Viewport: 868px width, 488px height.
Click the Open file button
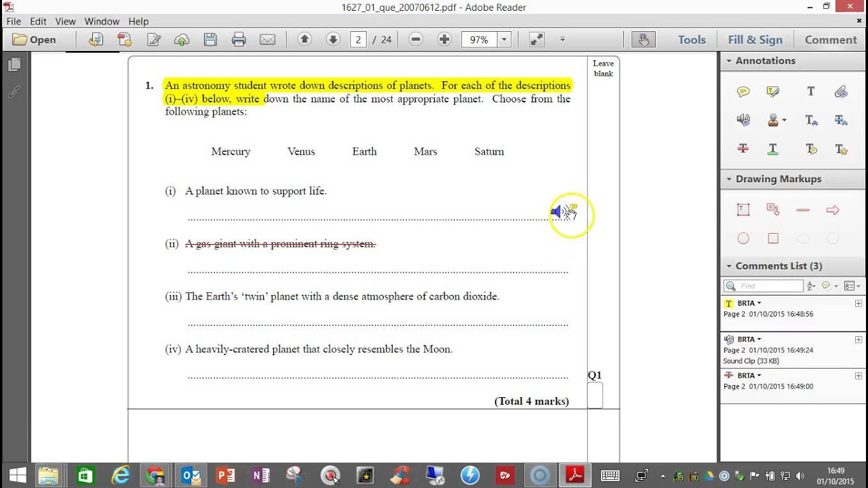click(35, 39)
